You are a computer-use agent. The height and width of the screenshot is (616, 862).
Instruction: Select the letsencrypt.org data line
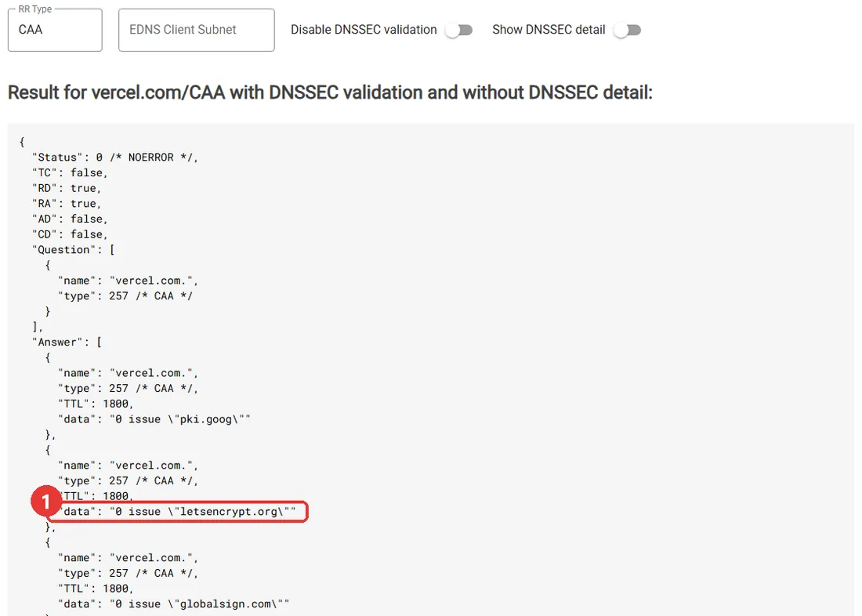[x=177, y=512]
